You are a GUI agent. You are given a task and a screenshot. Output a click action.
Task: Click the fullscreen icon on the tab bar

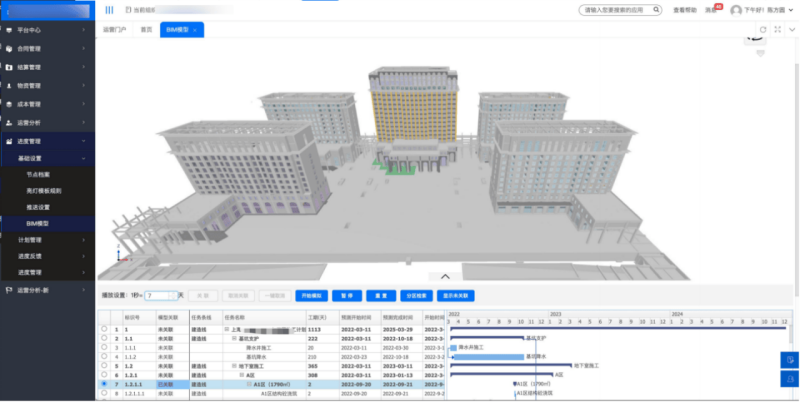777,30
